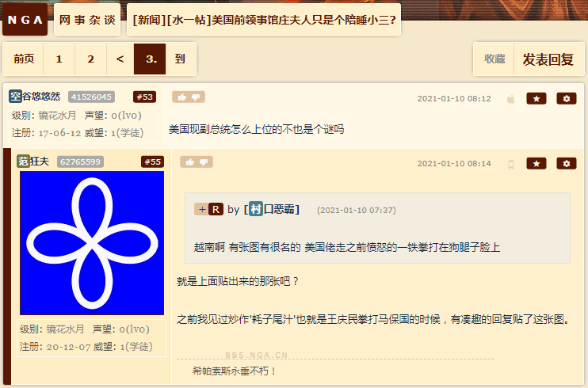Upvote post #53 with the thumbs-up icon
The width and height of the screenshot is (588, 388).
[182, 97]
